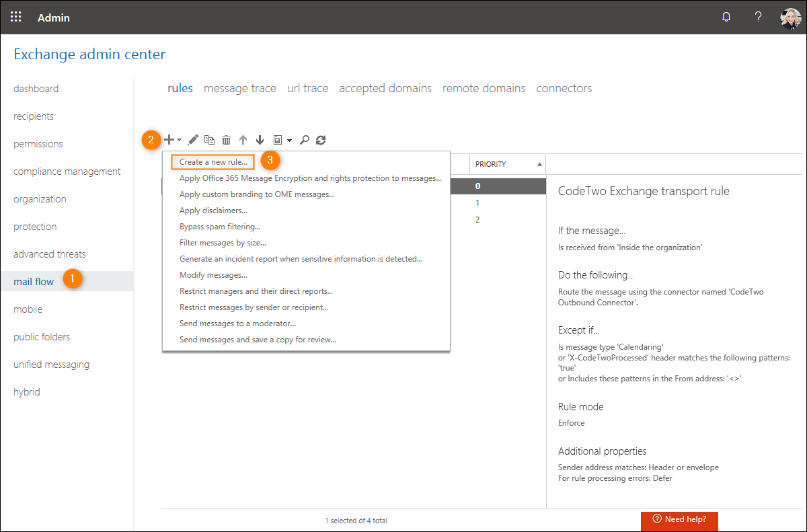Open the notifications bell
Viewport: 807px width, 532px height.
pyautogui.click(x=726, y=17)
